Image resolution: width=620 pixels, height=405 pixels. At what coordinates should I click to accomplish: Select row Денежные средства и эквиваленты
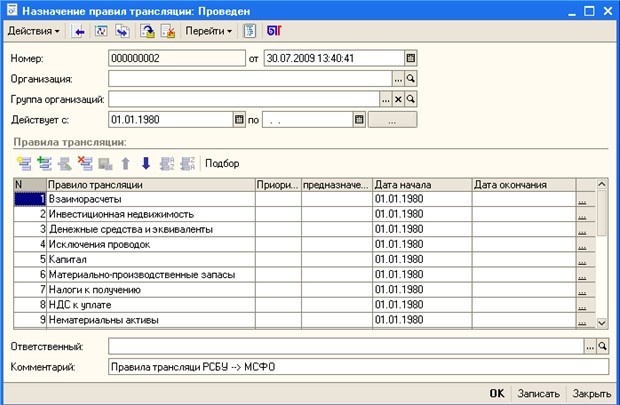304,229
